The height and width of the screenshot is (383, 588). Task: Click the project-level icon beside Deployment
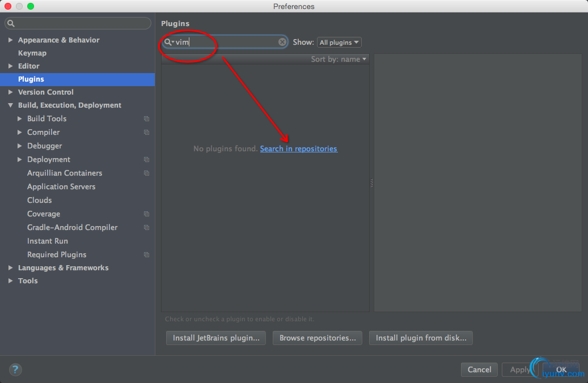147,160
